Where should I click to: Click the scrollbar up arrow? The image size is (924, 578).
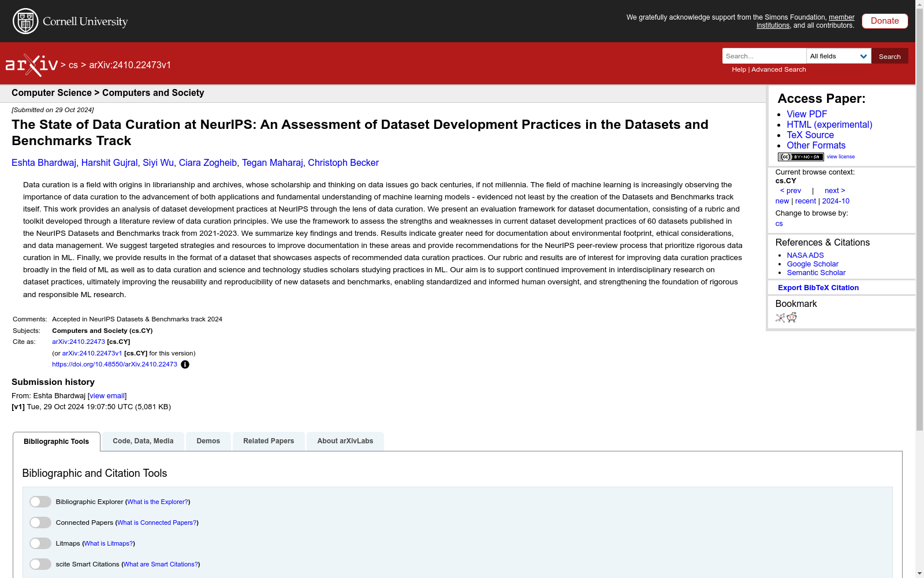pyautogui.click(x=919, y=4)
